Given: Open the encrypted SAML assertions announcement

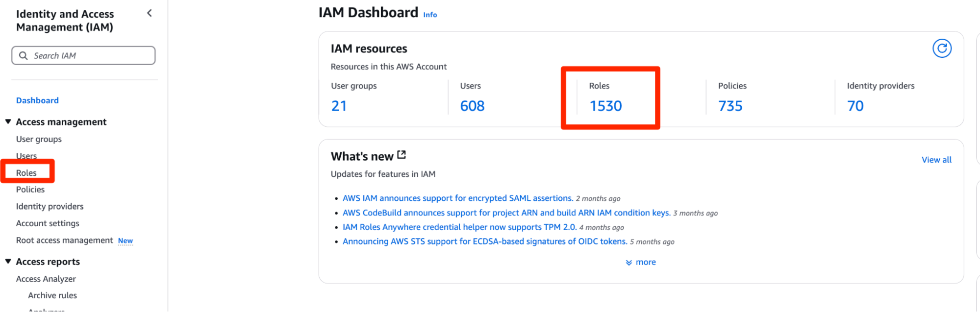Looking at the screenshot, I should coord(457,198).
